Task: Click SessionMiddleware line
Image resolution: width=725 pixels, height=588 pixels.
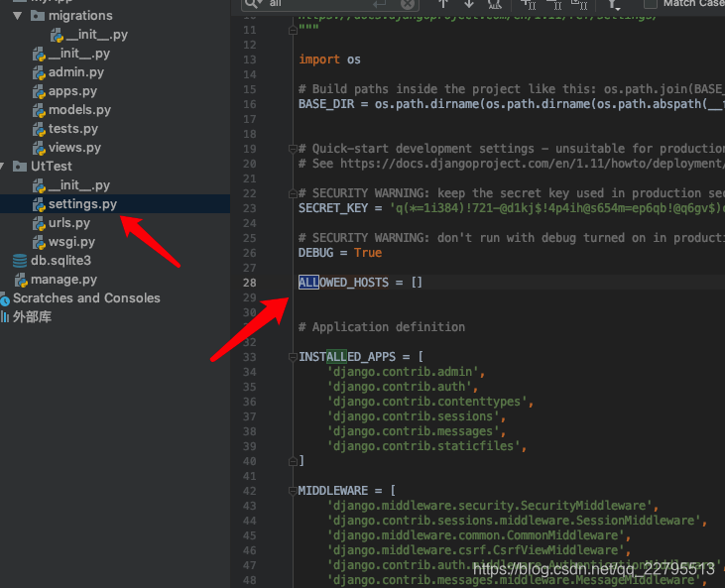Action: coord(517,521)
